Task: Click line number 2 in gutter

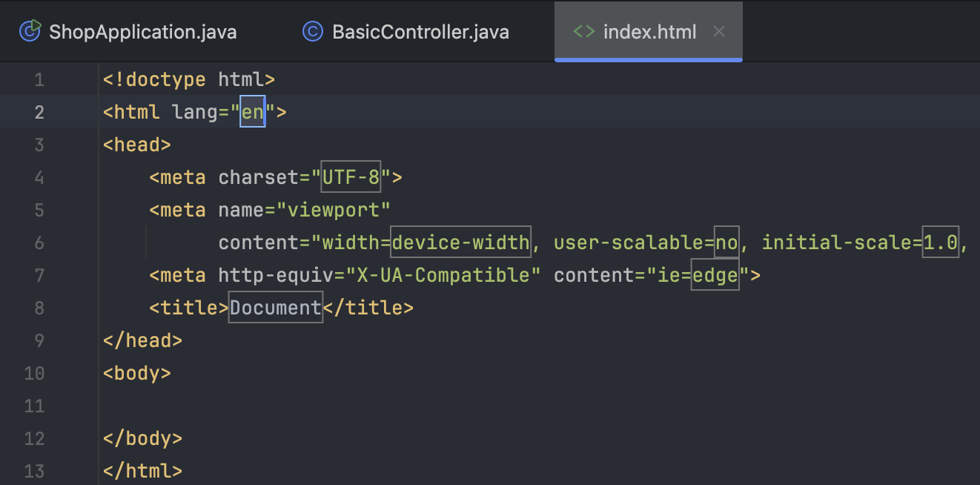Action: [39, 112]
